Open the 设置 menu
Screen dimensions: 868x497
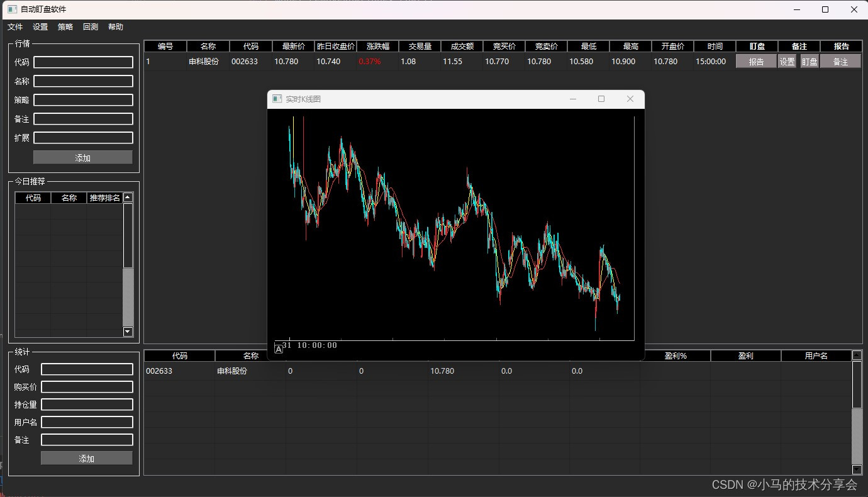coord(40,27)
